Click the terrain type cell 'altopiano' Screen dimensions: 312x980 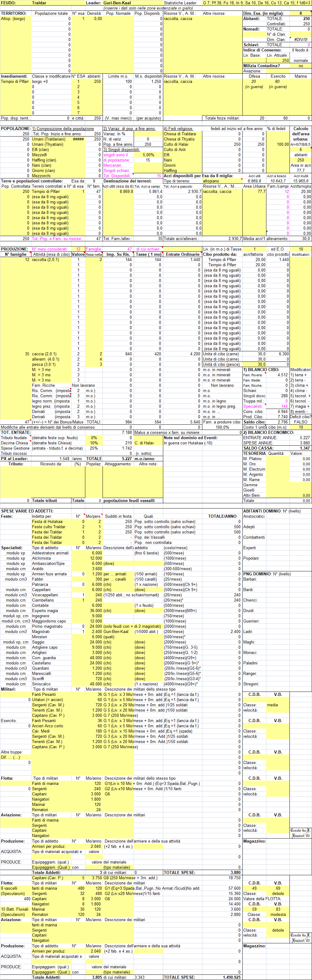coord(211,181)
